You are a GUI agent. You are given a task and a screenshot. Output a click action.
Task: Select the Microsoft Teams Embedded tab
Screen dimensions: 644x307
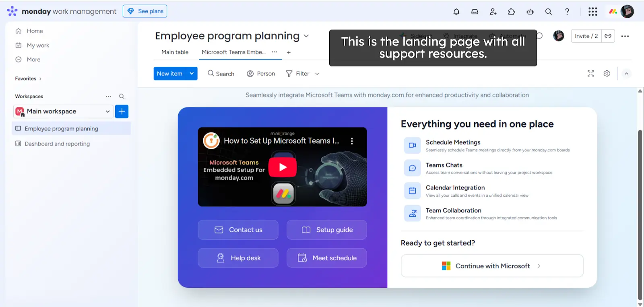coord(233,52)
